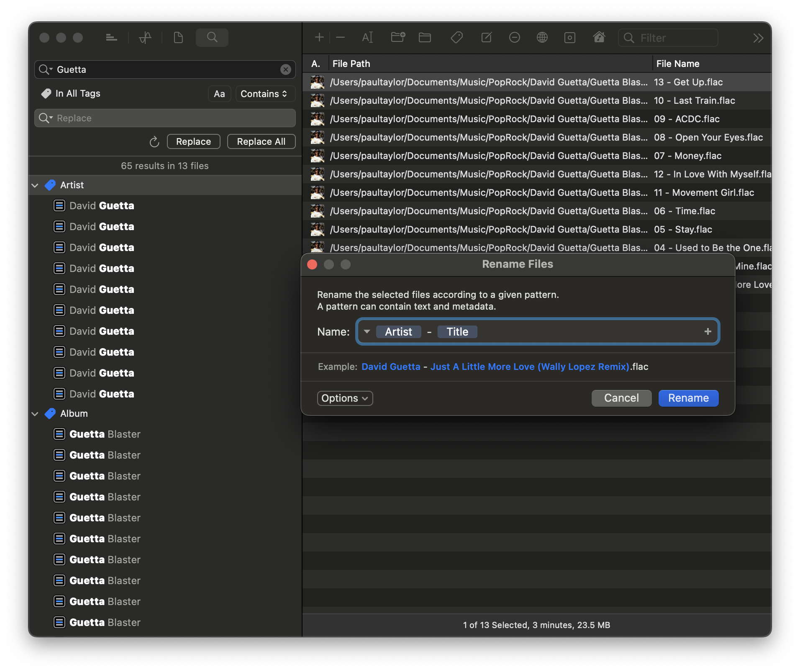Open the Options dropdown in Rename Files
Viewport: 800px width, 672px height.
coord(345,398)
